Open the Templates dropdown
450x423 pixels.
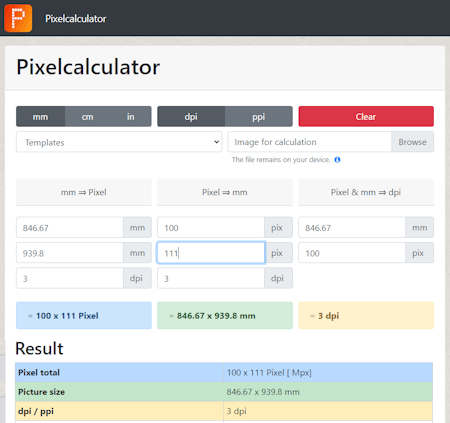[119, 142]
